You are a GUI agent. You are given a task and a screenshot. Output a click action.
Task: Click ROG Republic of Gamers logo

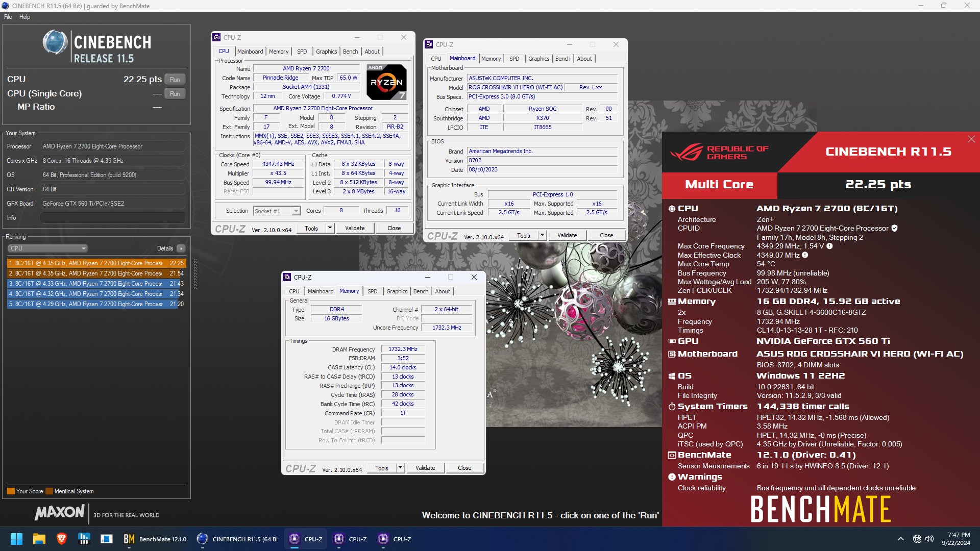tap(720, 152)
